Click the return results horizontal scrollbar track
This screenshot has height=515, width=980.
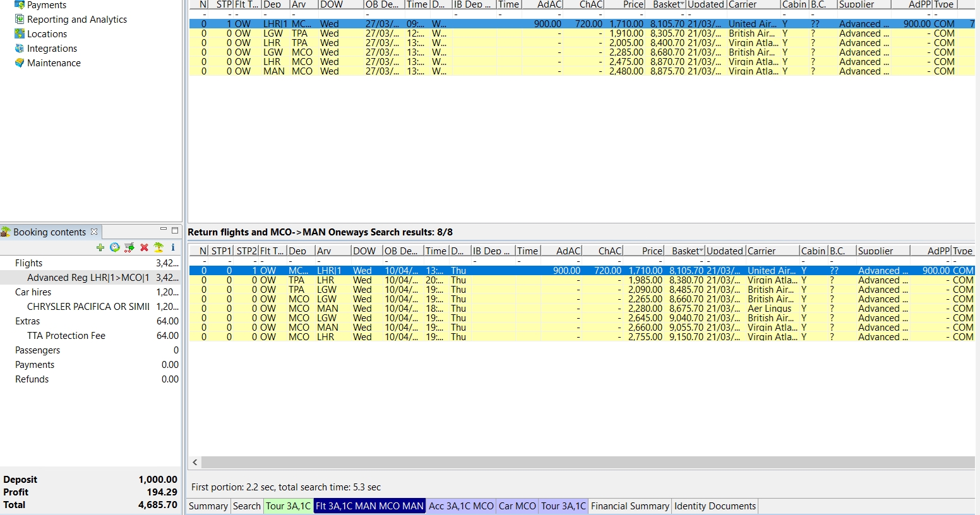588,462
